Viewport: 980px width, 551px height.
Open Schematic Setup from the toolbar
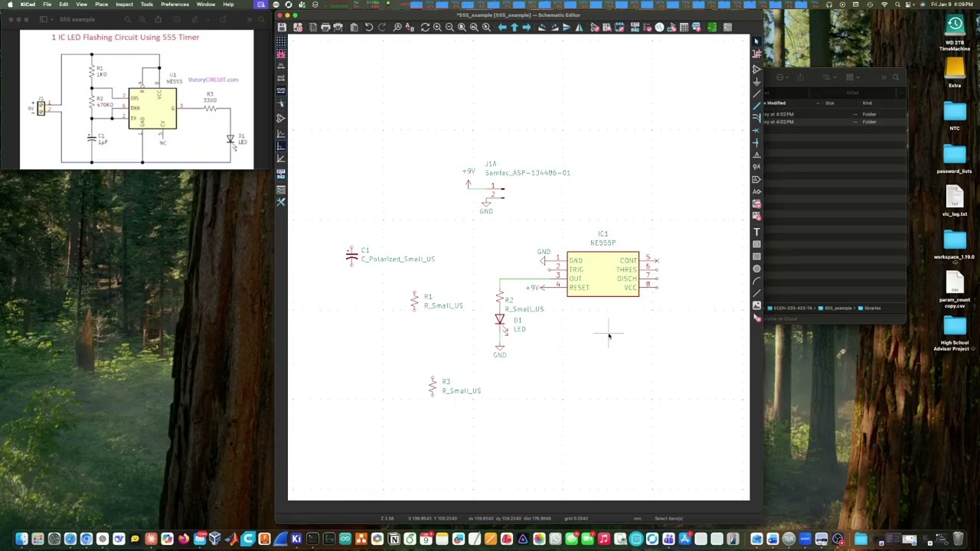point(298,27)
